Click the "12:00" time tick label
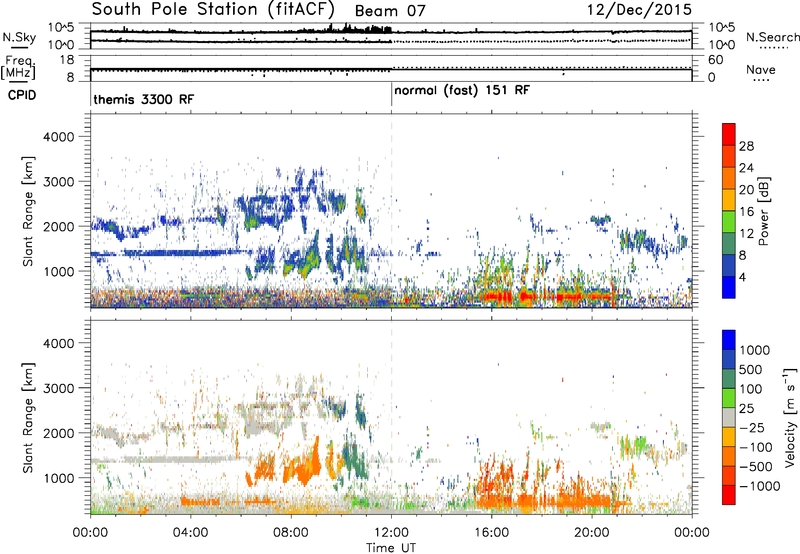Viewport: 800px width, 554px height. (391, 533)
